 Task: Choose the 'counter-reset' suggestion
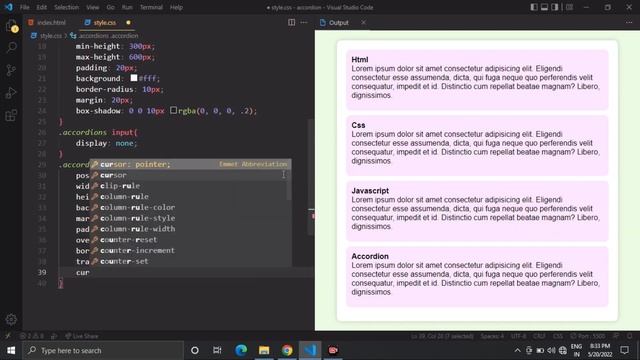coord(190,240)
